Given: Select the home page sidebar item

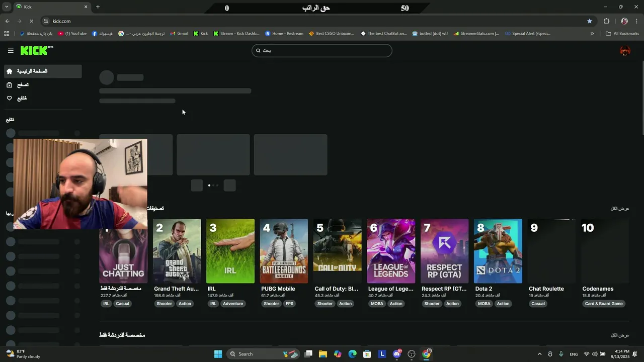Looking at the screenshot, I should click(x=43, y=71).
